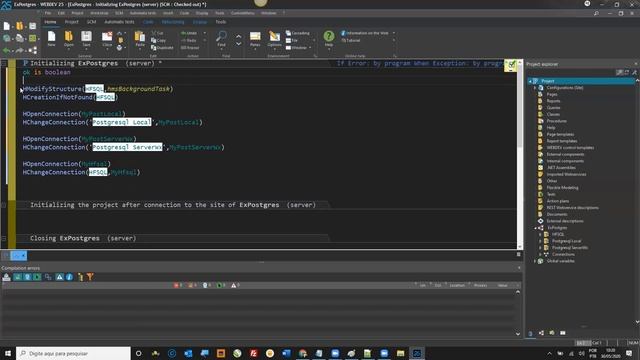
Task: Open Outlook icon on the taskbar
Action: [188, 353]
